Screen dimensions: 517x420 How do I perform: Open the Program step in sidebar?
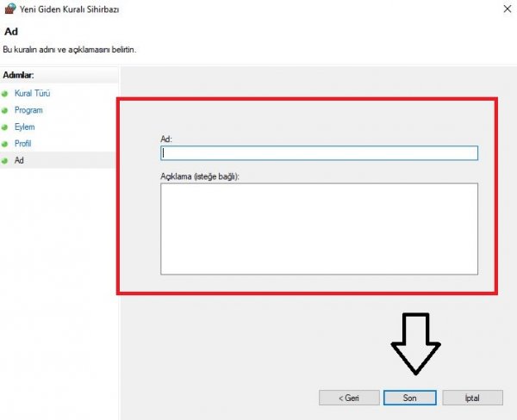(28, 110)
